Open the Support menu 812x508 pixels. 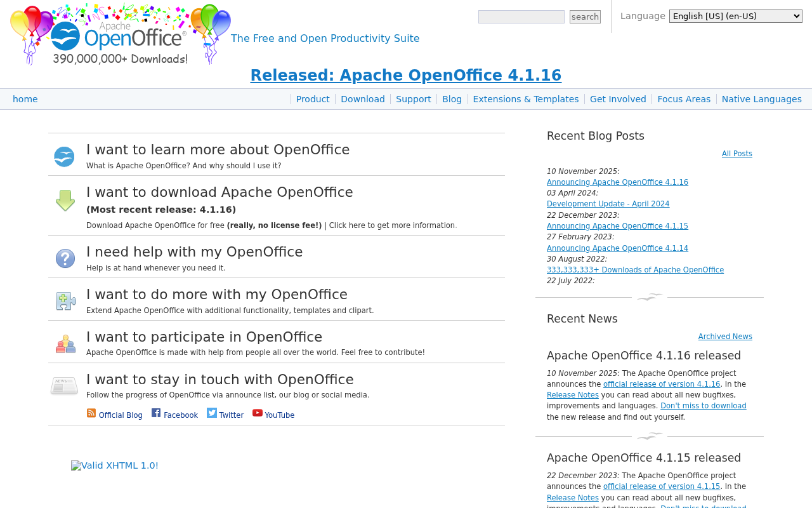click(x=414, y=99)
